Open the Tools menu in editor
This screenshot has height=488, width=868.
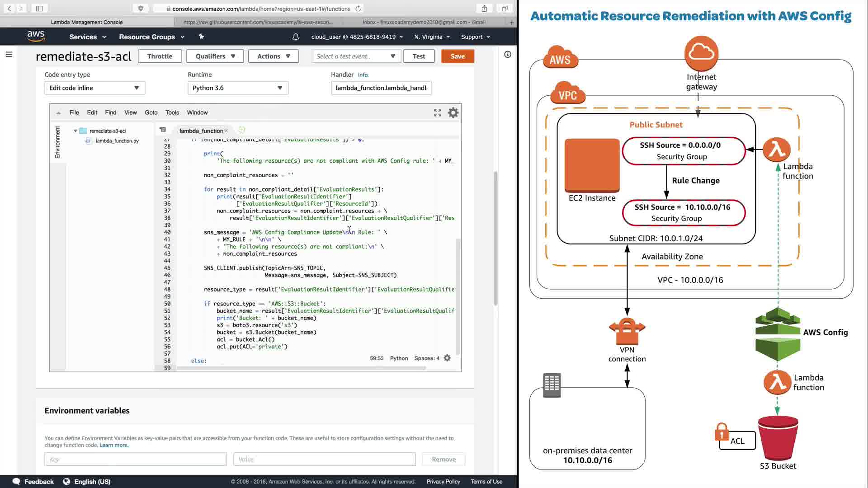(x=172, y=113)
